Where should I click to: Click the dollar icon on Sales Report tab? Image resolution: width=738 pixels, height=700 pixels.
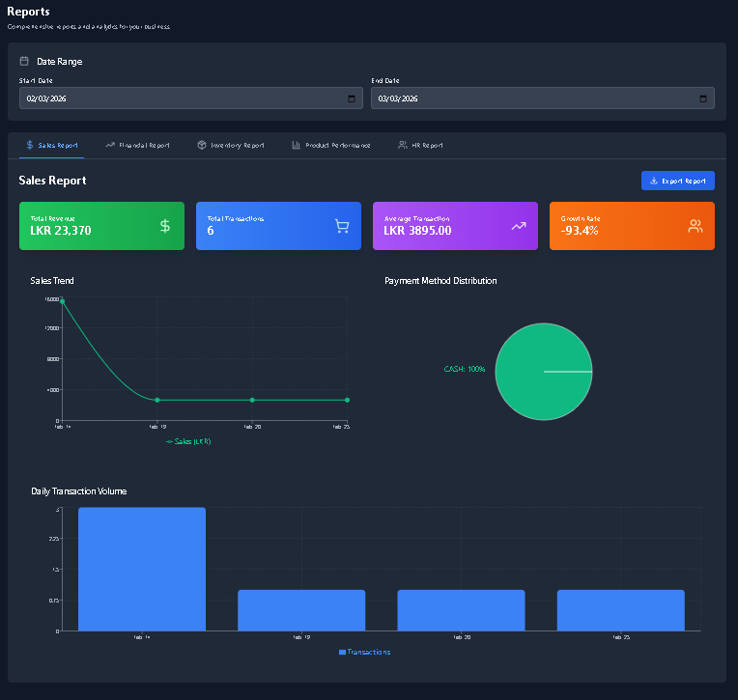click(x=30, y=145)
